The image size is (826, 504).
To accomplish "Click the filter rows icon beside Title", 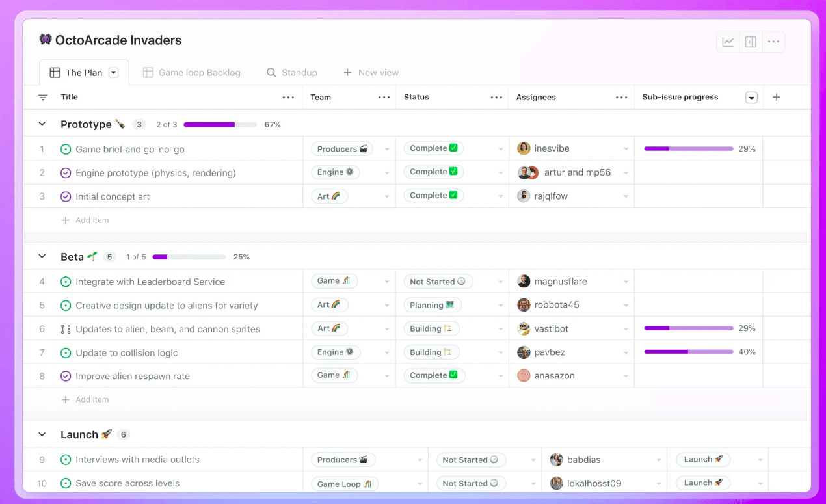I will 43,98.
